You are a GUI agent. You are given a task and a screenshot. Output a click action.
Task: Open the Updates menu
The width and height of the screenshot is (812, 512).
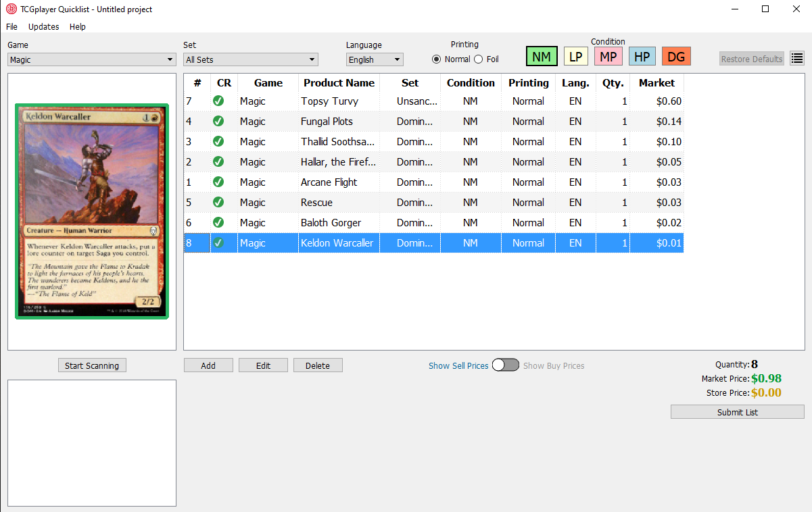point(44,27)
